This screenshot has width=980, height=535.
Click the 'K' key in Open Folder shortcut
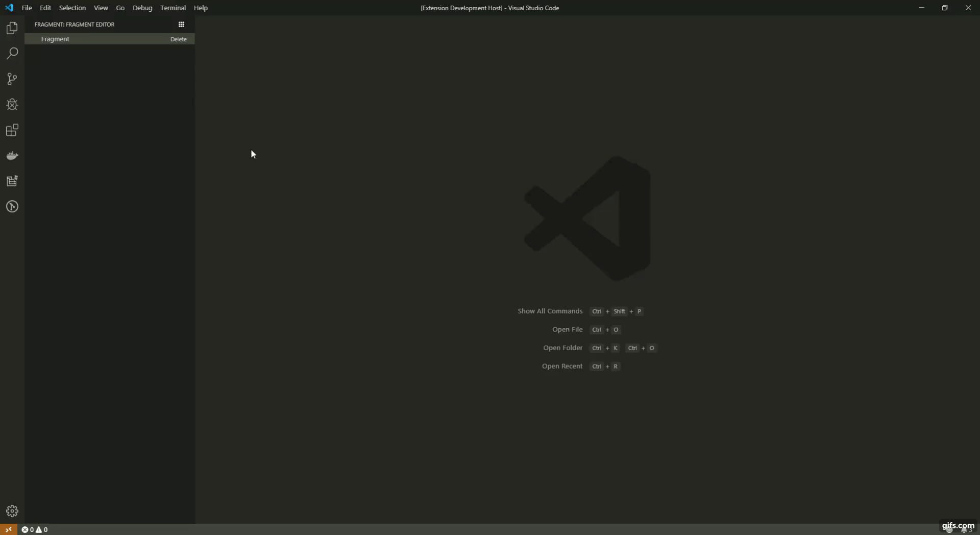[x=616, y=348]
